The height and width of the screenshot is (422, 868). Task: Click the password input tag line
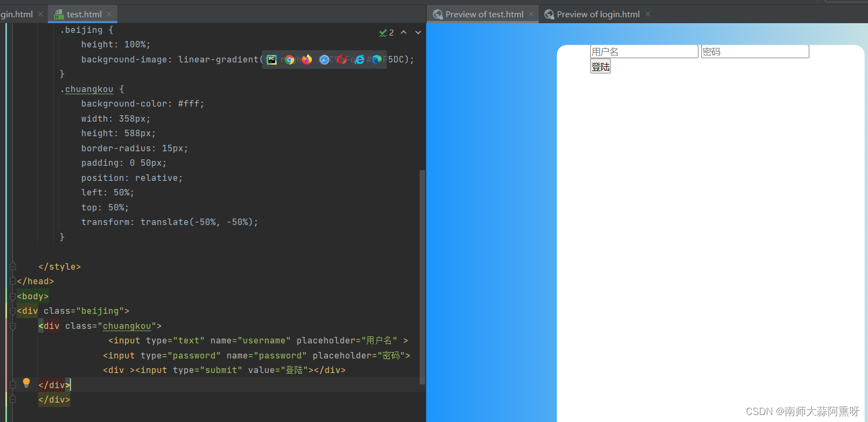pyautogui.click(x=257, y=356)
